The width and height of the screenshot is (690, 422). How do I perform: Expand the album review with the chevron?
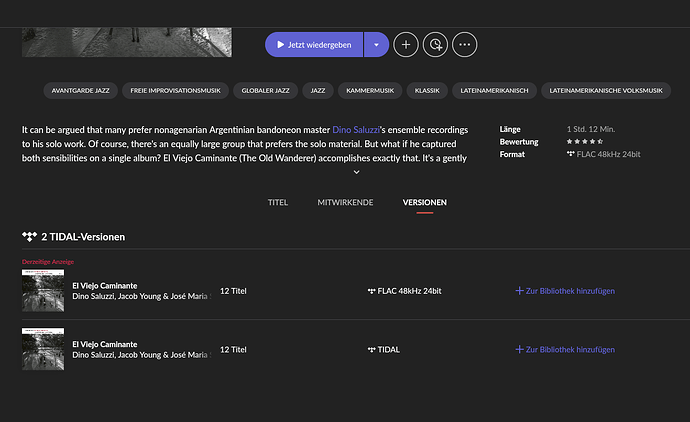click(356, 172)
